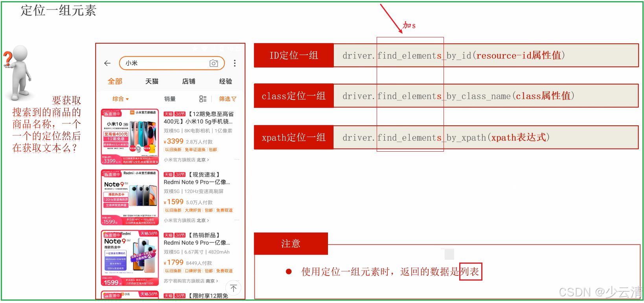Click the ¥1599 price with 5.0万人付款
This screenshot has height=303, width=644.
[x=174, y=202]
